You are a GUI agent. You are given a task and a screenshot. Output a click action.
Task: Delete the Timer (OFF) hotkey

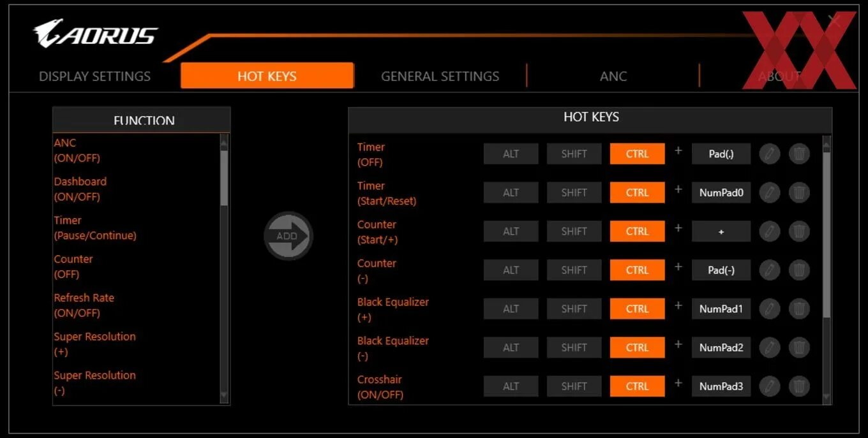click(799, 154)
